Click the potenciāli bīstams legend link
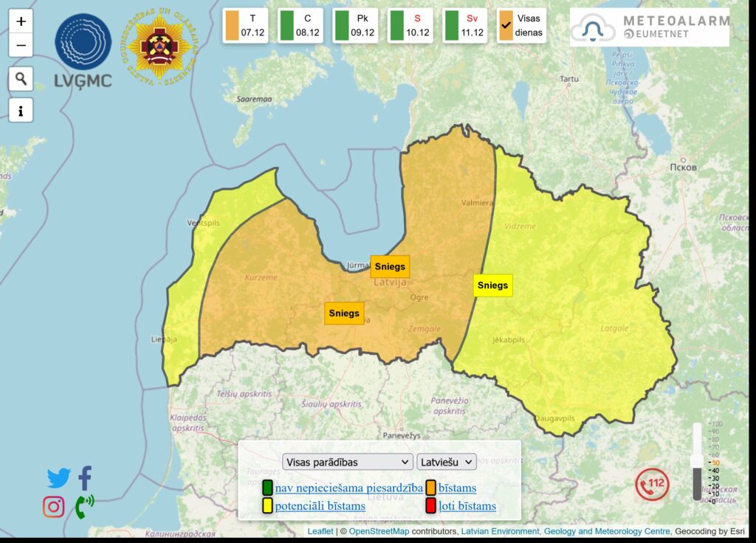 (320, 506)
